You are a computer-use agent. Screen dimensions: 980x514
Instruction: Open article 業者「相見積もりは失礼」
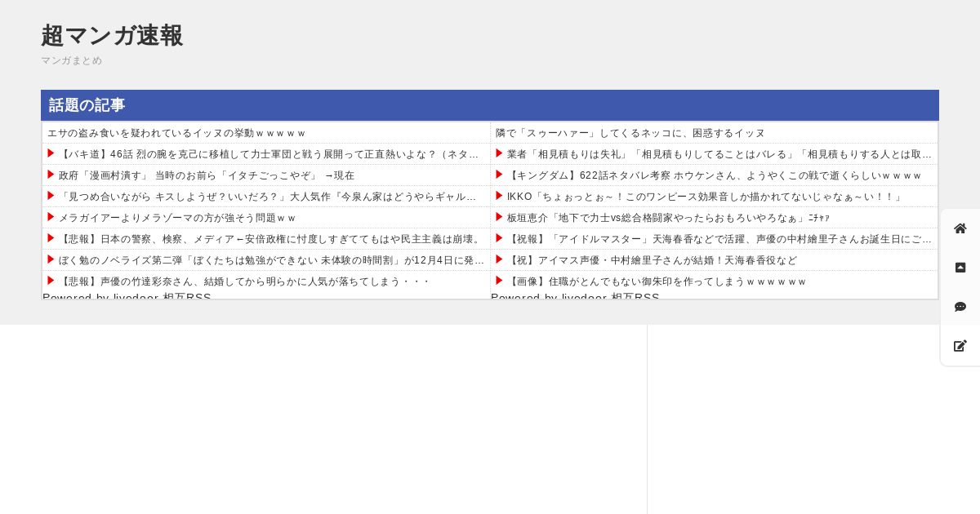[719, 154]
